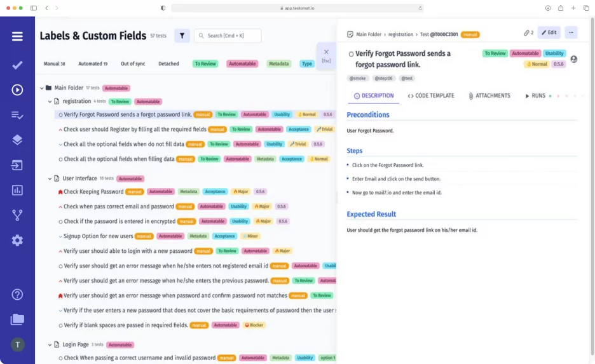
Task: Collapse the User Interface suite chevron
Action: 50,179
